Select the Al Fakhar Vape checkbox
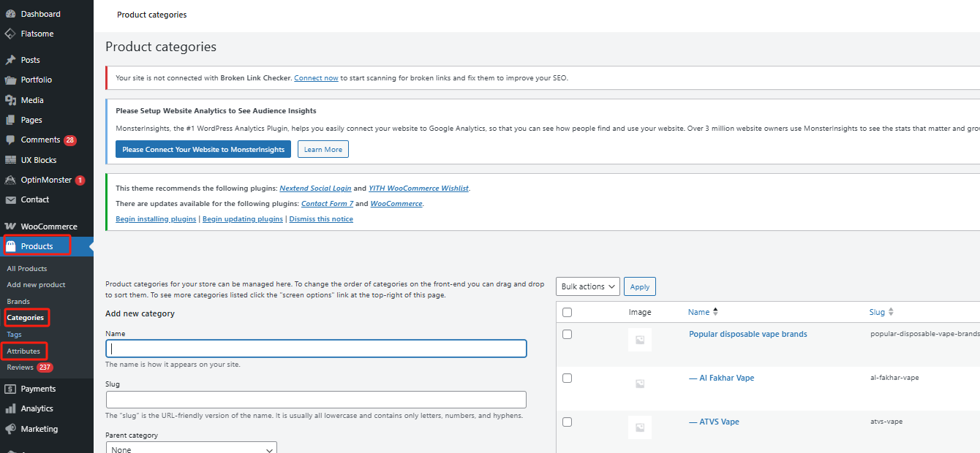 tap(567, 378)
